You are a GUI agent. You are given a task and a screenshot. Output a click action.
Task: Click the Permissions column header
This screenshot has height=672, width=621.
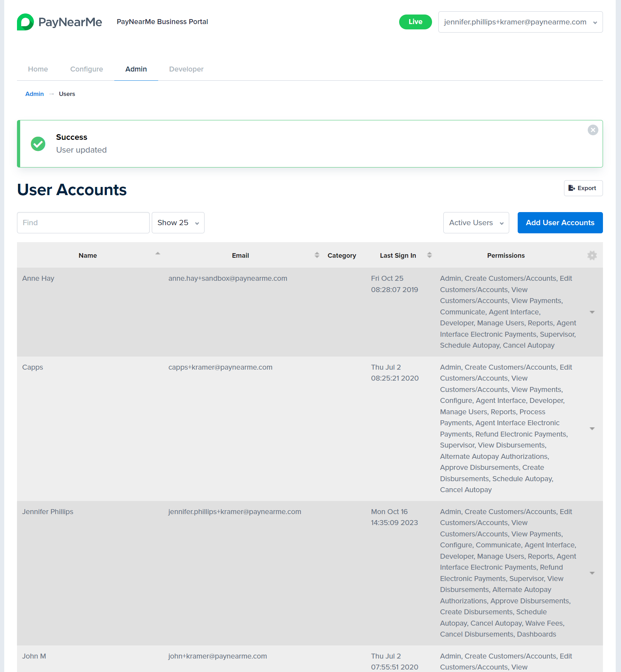[506, 255]
